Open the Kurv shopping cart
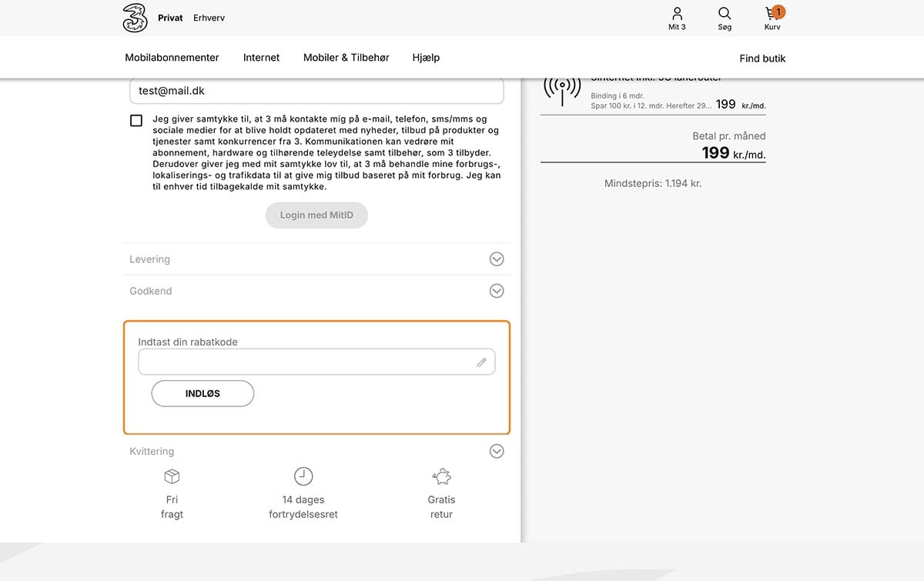The height and width of the screenshot is (581, 924). tap(773, 13)
